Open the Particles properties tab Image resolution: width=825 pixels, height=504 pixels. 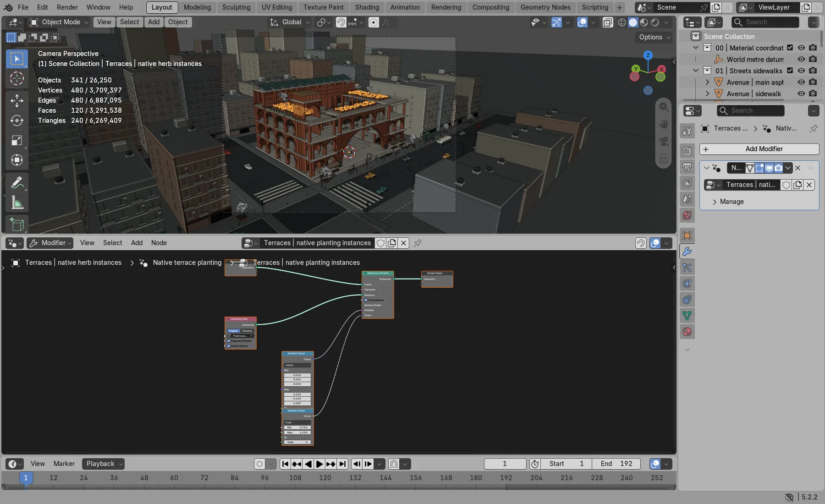[x=687, y=268]
